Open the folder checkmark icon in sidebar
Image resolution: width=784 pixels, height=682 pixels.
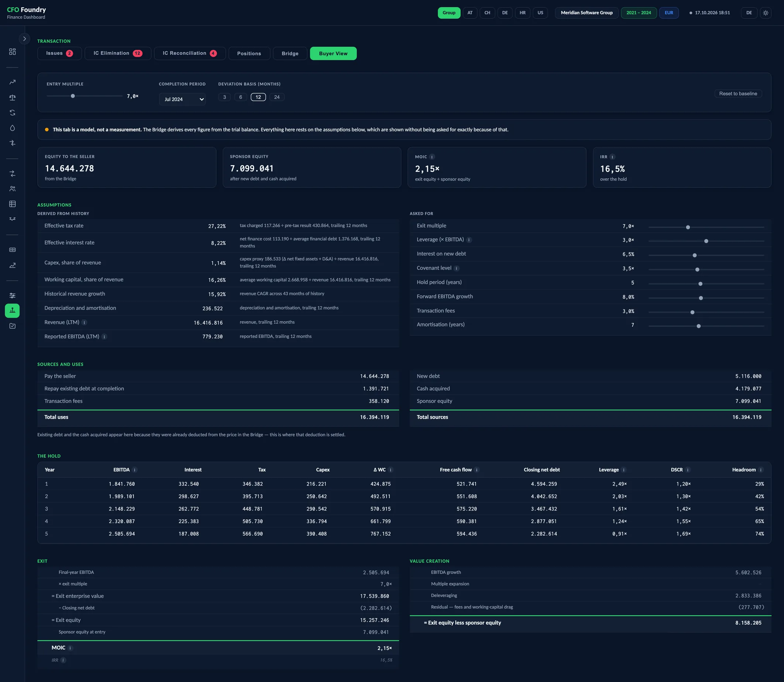point(12,326)
